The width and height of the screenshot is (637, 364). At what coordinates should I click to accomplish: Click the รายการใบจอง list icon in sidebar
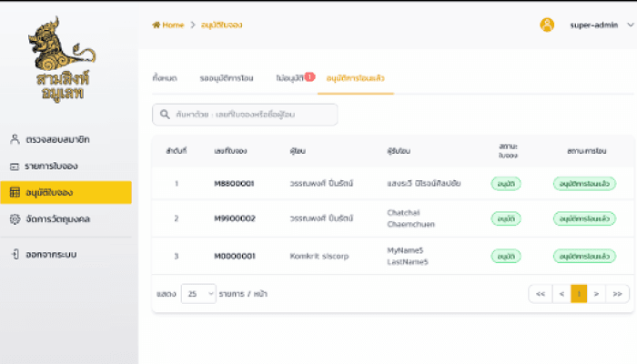click(x=15, y=167)
